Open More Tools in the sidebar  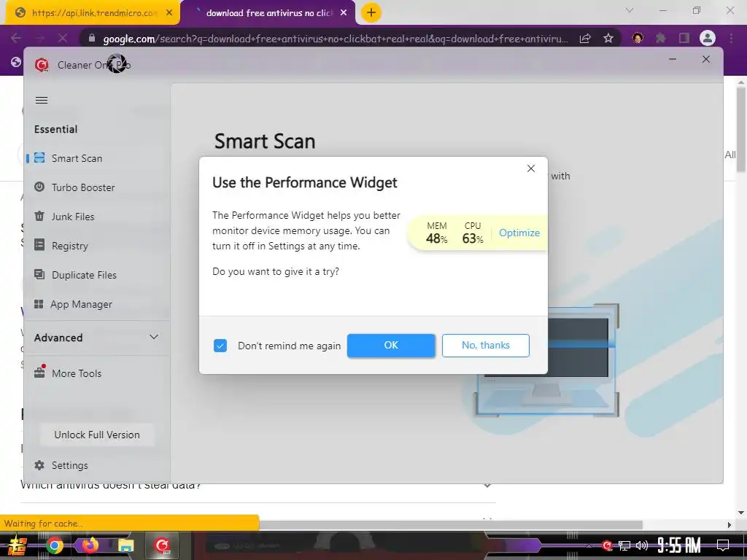(76, 373)
